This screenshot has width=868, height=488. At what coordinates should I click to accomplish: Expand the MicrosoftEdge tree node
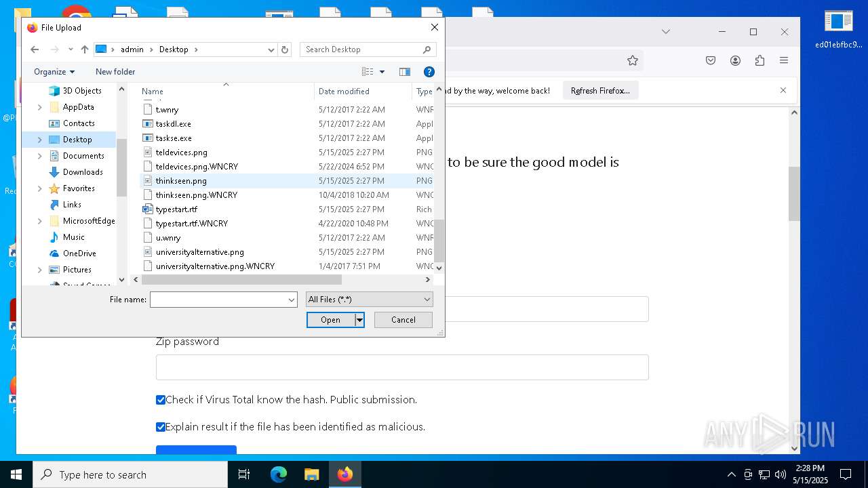[x=39, y=221]
